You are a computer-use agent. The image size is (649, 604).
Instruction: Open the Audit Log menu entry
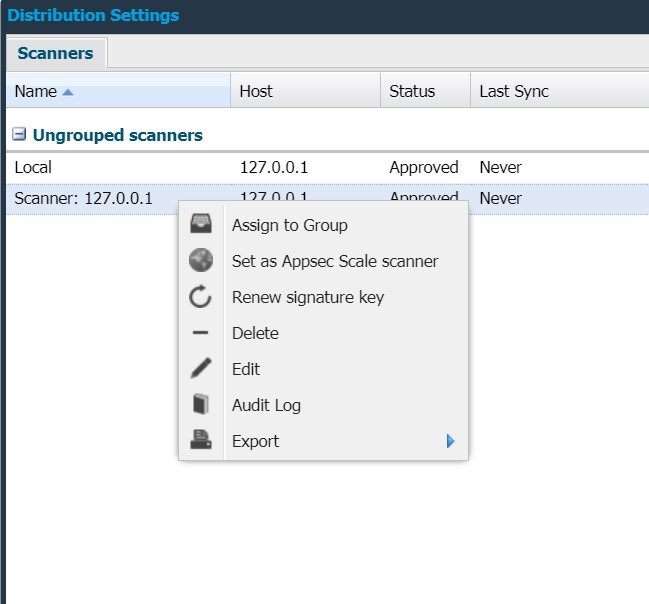point(266,405)
